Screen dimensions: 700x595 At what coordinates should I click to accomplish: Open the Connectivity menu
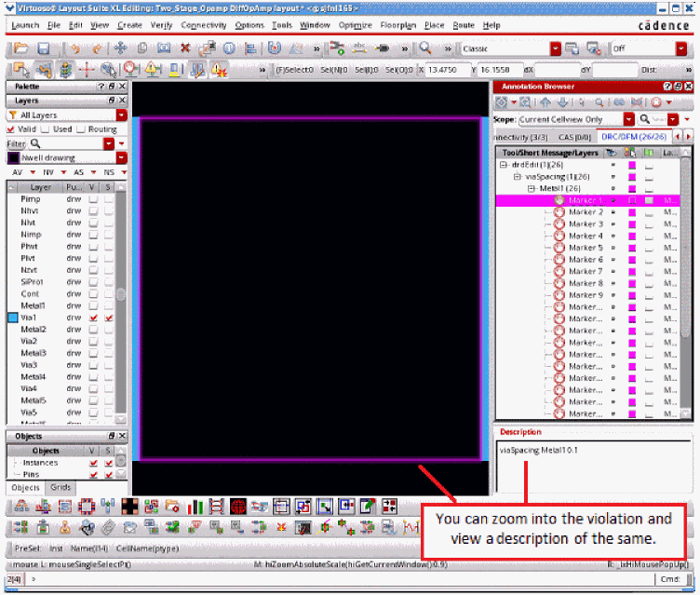(204, 25)
